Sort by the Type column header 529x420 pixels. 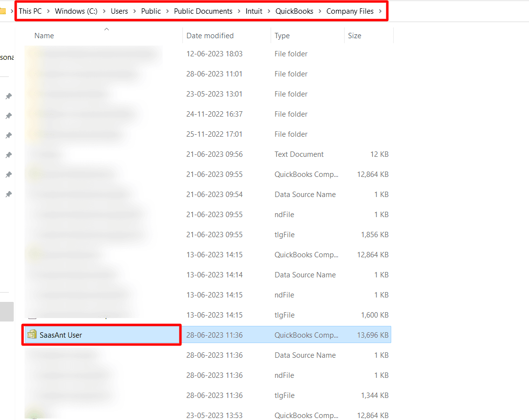(282, 36)
